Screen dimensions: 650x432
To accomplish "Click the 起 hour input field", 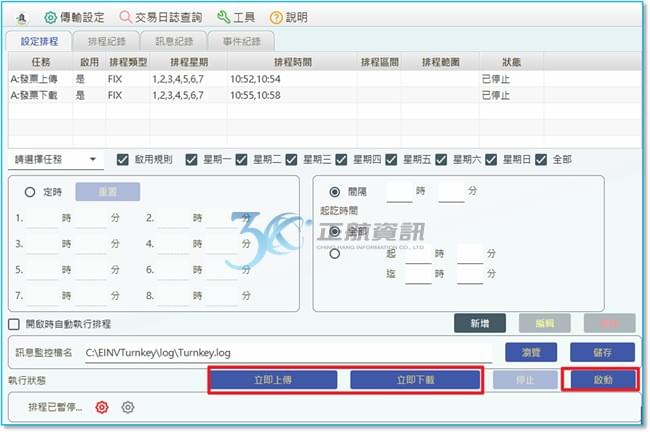I will (418, 254).
